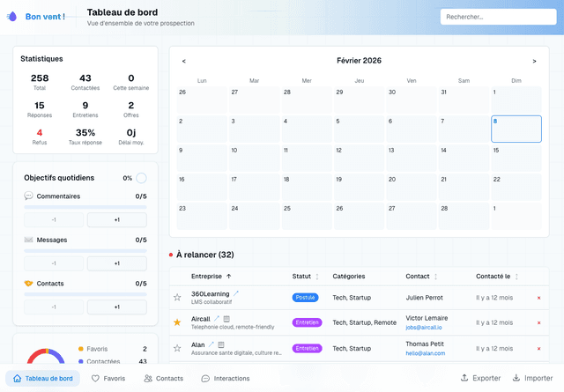Remove 360Learning row with red x
Screen dimensions: 564x392
(538, 298)
